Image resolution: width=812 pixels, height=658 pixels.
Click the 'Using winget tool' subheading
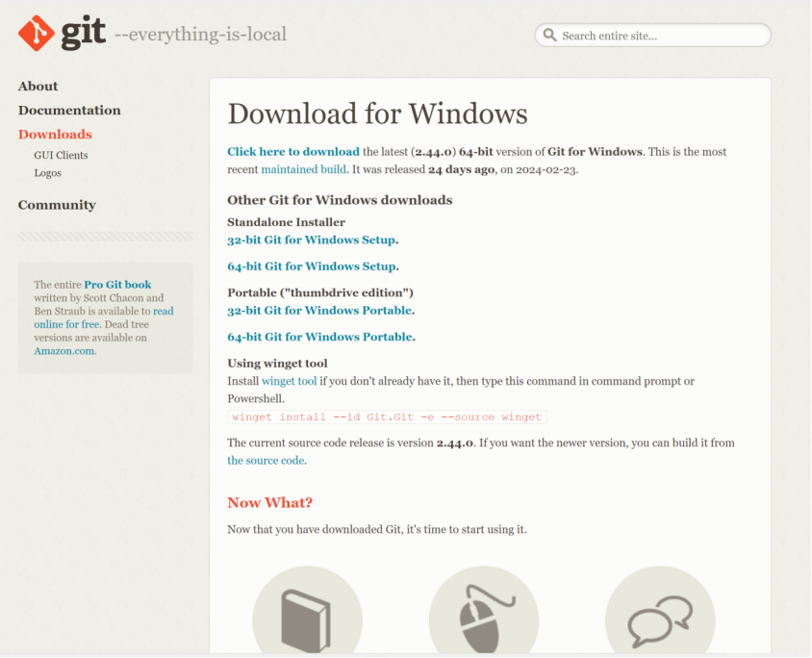click(278, 363)
